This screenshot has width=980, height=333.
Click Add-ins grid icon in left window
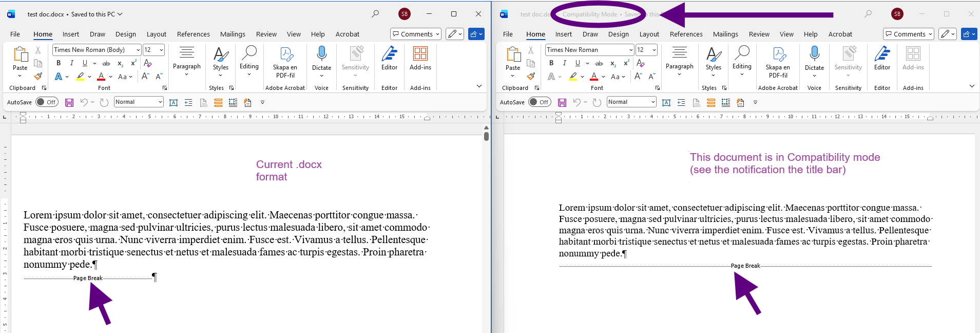coord(420,53)
